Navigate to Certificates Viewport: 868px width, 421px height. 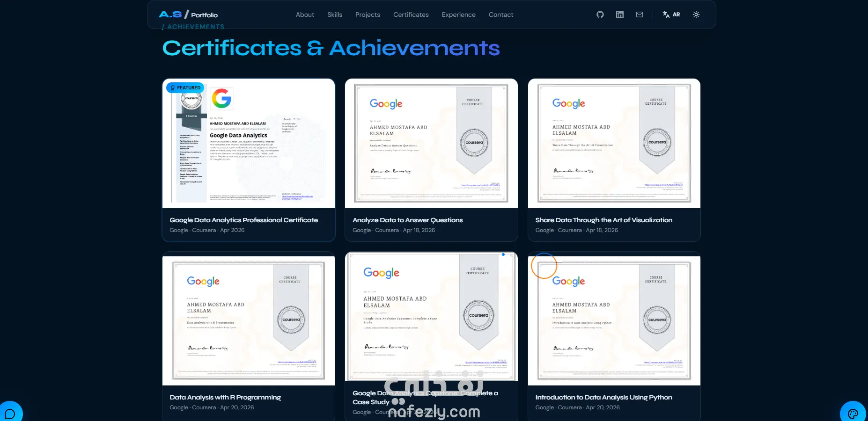tap(411, 15)
